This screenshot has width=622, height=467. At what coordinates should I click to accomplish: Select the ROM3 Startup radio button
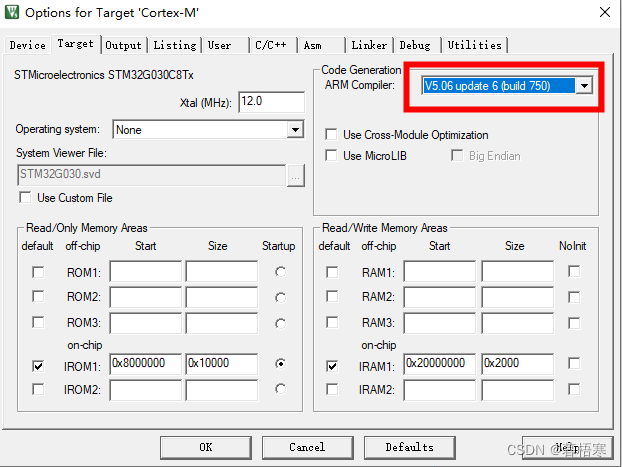point(280,324)
